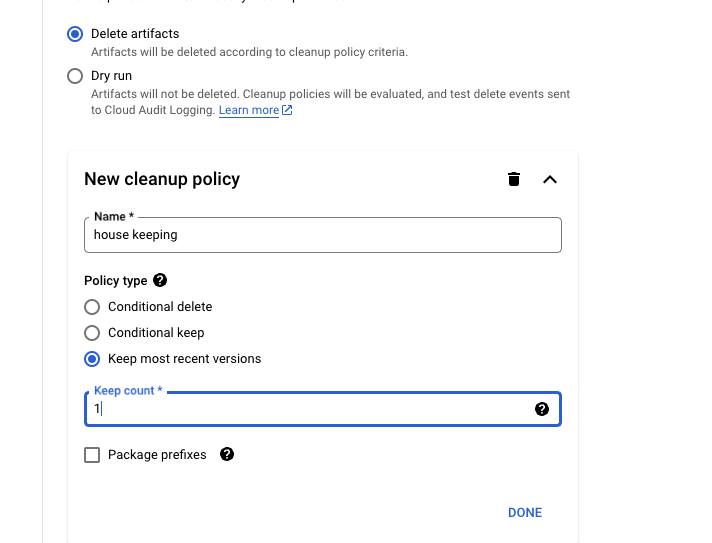Screen dimensions: 712x543
Task: Click the Policy type label text
Action: [x=116, y=281]
